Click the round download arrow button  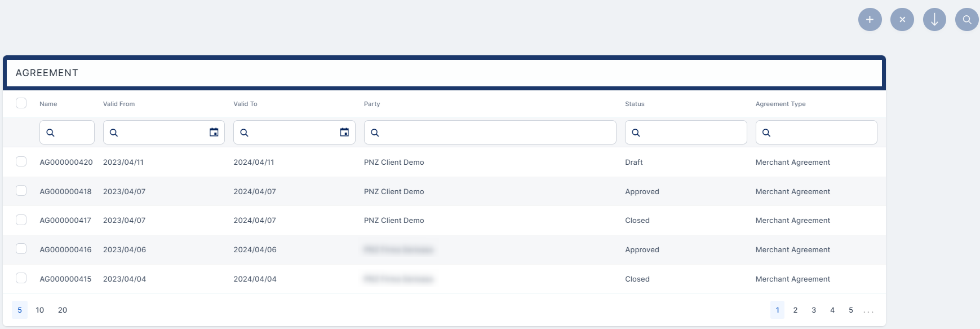coord(934,19)
